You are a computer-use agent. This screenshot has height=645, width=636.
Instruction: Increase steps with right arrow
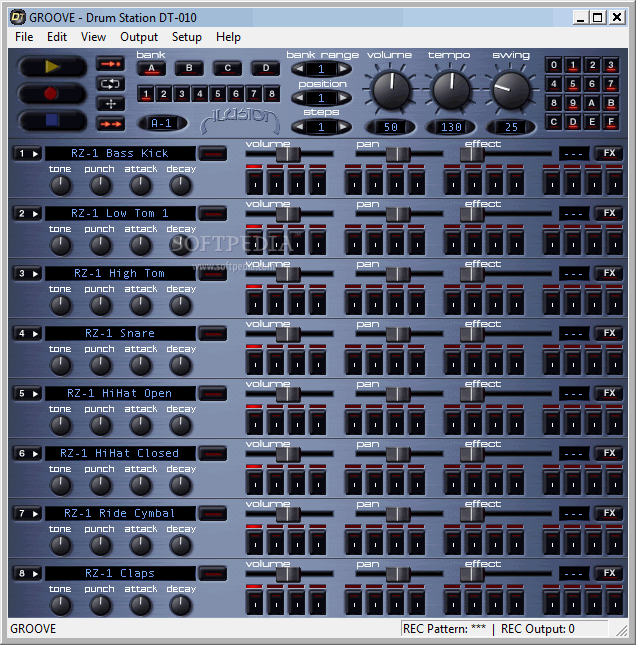[x=343, y=127]
